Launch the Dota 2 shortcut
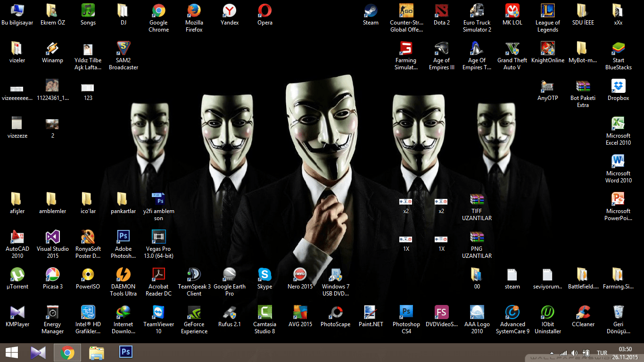Image resolution: width=644 pixels, height=362 pixels. [x=442, y=15]
